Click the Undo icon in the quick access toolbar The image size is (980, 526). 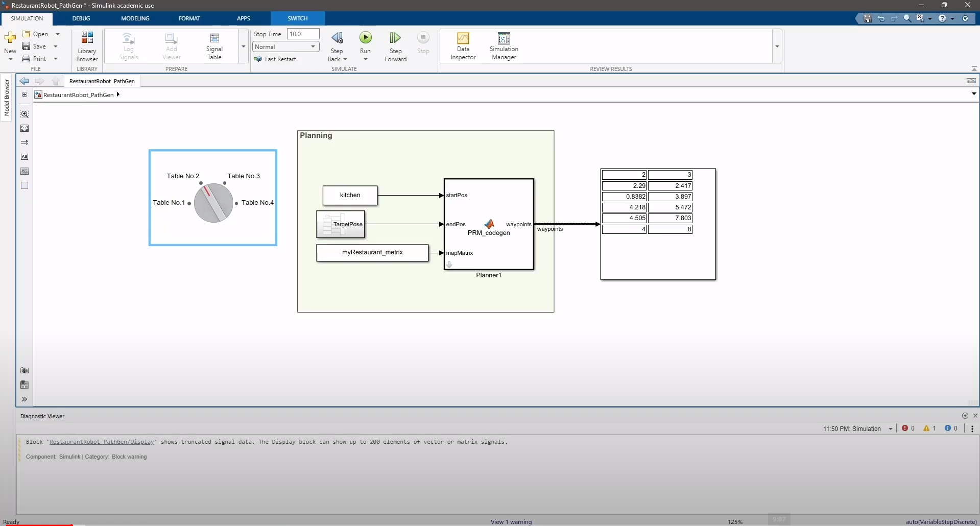[x=881, y=18]
